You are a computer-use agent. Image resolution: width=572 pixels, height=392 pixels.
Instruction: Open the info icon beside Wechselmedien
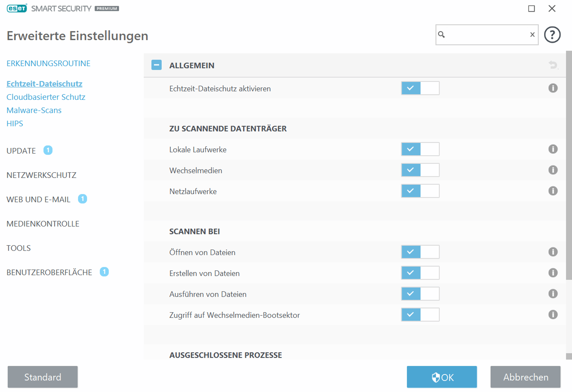point(553,170)
